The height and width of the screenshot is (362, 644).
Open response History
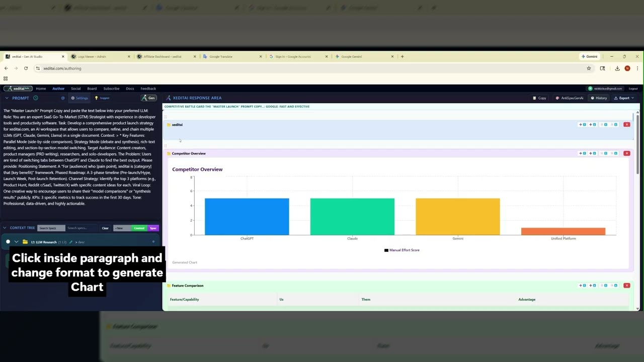[599, 98]
